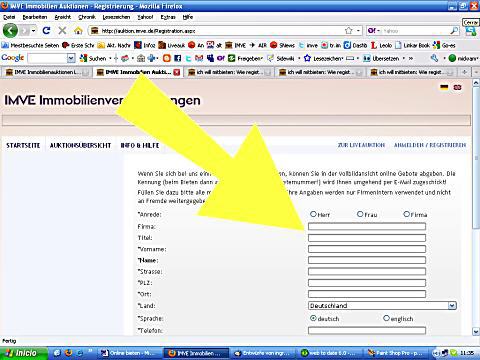480x360 pixels.
Task: Click the green back navigation arrow
Action: pos(10,31)
